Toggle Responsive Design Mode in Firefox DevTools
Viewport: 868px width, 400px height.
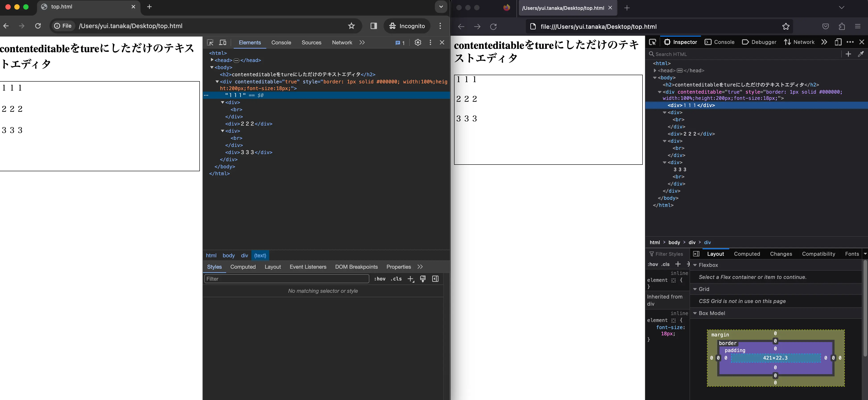pos(838,42)
